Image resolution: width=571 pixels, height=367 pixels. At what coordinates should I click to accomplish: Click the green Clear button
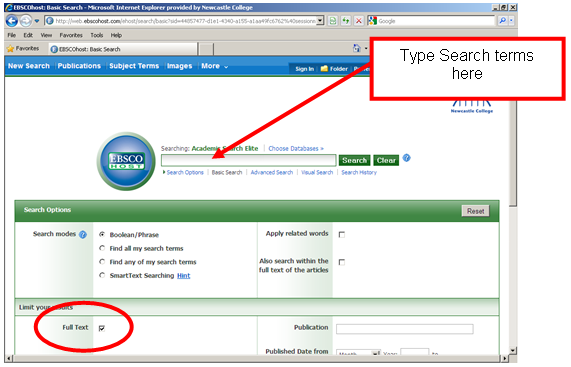[x=386, y=161]
